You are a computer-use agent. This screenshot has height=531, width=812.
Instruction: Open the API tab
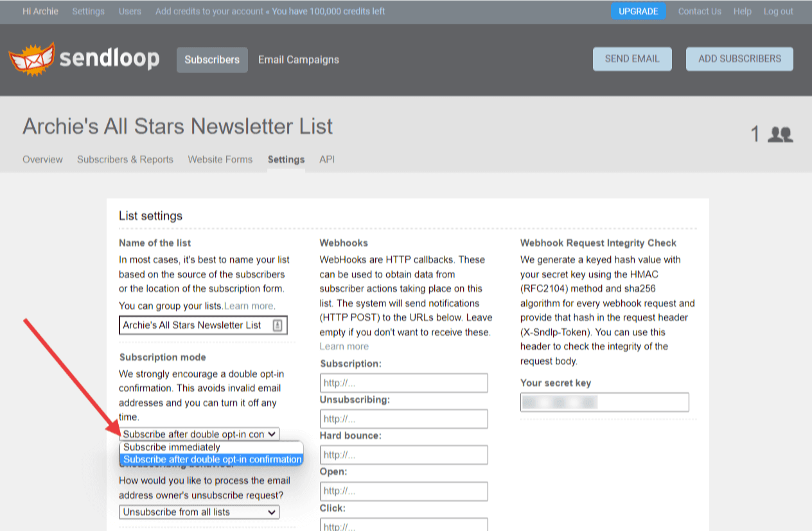click(x=327, y=159)
